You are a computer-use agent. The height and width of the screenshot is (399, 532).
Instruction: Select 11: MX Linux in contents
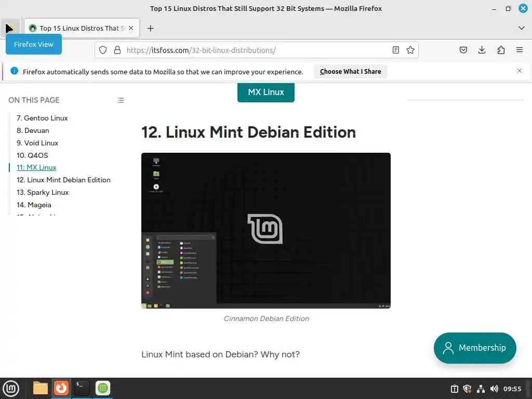36,168
